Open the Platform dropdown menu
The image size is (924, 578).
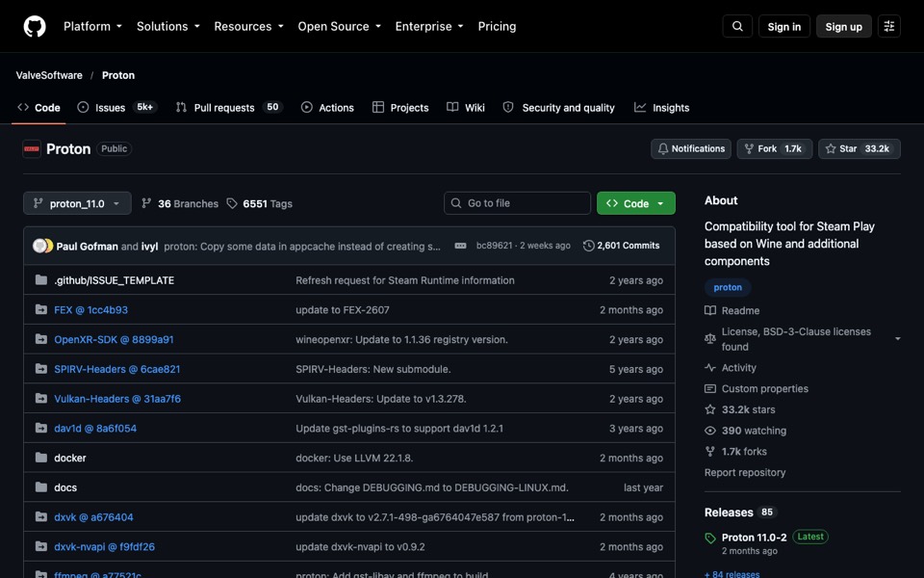coord(92,27)
